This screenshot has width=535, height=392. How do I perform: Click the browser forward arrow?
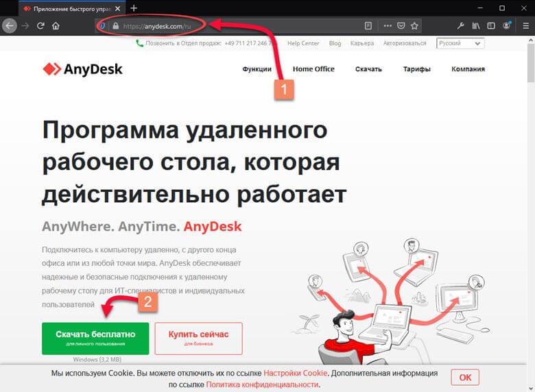pyautogui.click(x=25, y=26)
